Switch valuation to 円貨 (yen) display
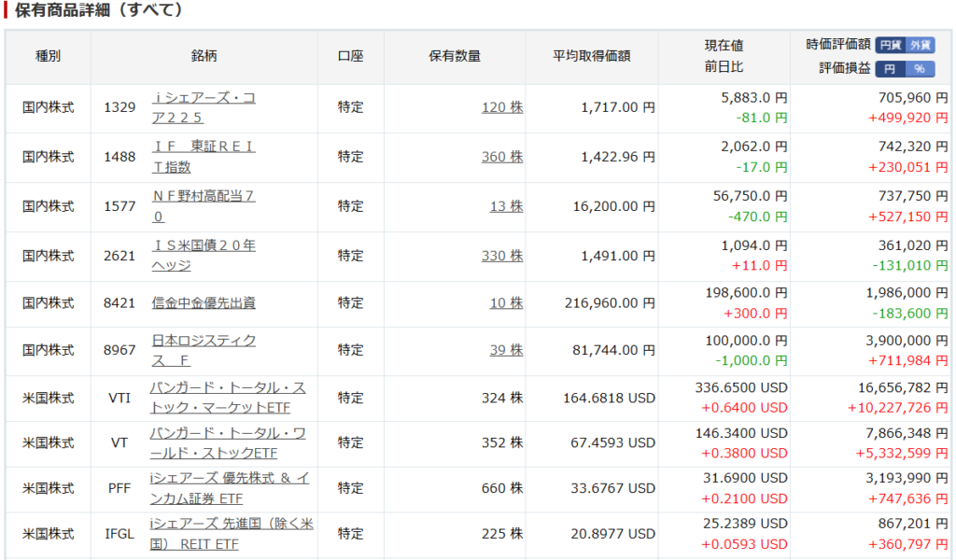956x560 pixels. (x=891, y=45)
